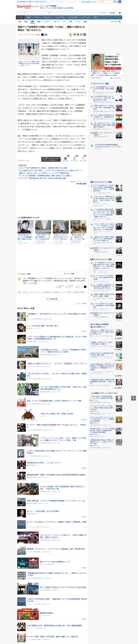Viewport: 138px width, 644px height.
Task: Open related link カンボジア犯罪自由区域 article
Action: click(42, 178)
